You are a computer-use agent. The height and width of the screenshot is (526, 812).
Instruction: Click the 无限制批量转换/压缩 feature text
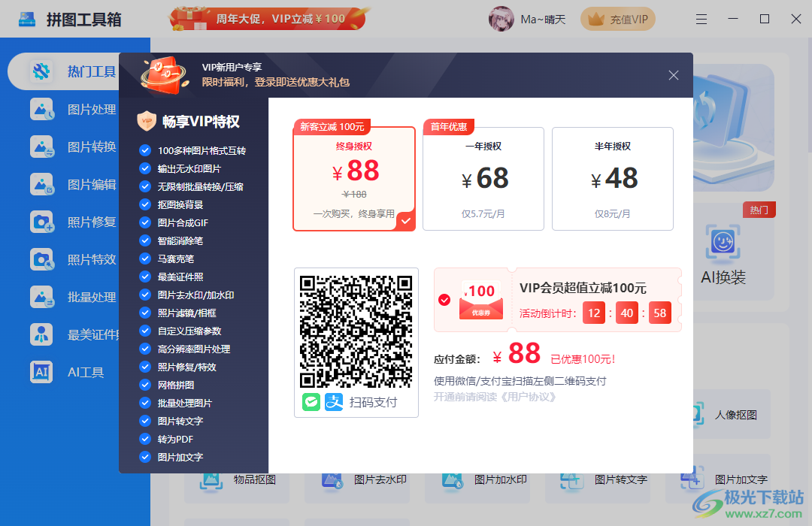[x=201, y=187]
